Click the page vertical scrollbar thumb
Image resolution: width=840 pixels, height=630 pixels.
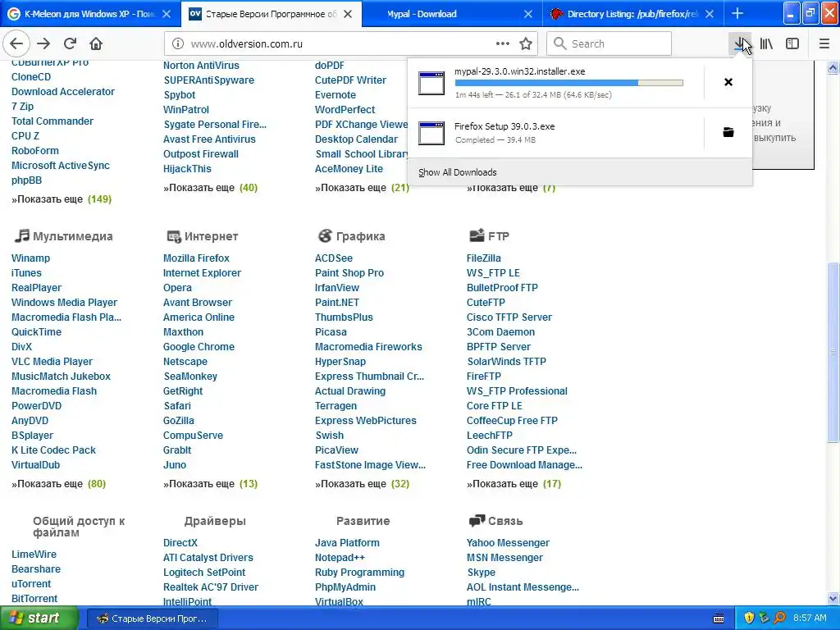pos(833,352)
